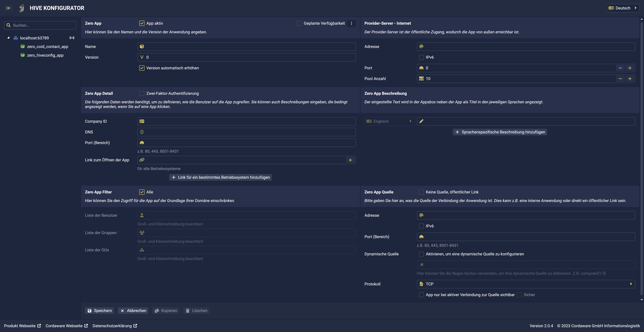Image resolution: width=644 pixels, height=332 pixels.
Task: Open the three-dot menu next to Geplante Verfügbarkeit
Action: pos(351,23)
